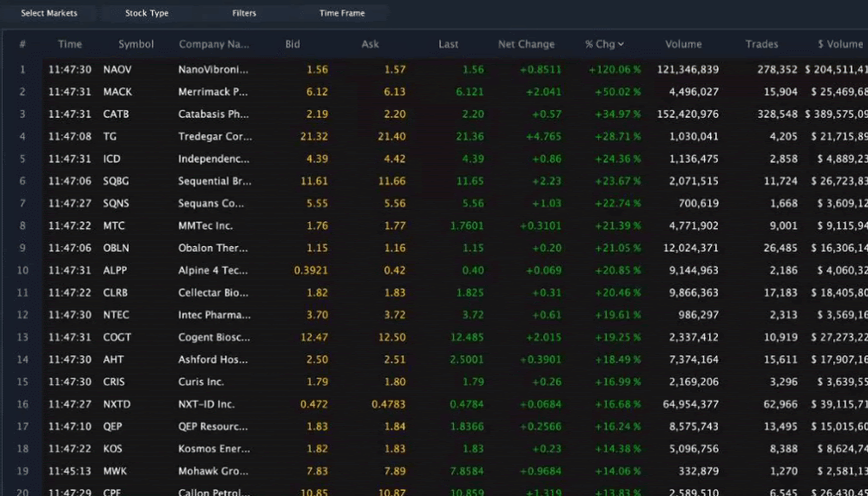Click the bid price 0.3921
Screen dimensions: 868x496
[311, 271]
